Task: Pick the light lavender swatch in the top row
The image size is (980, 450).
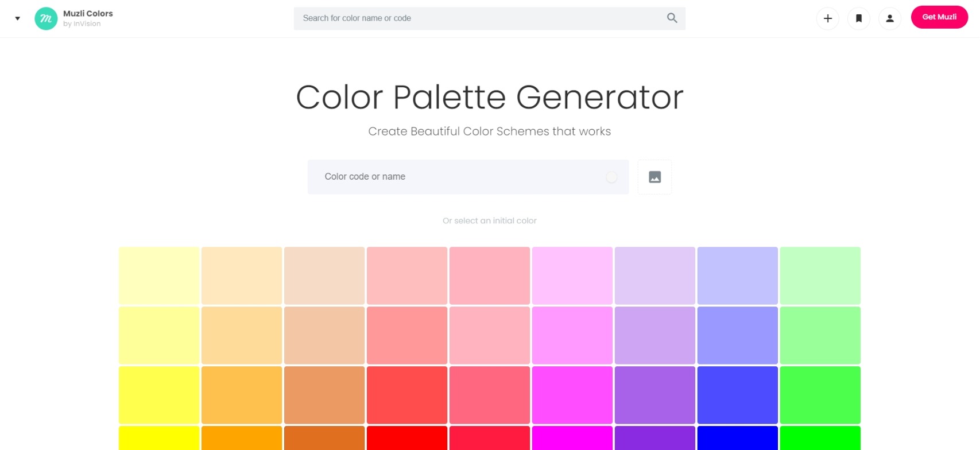Action: click(x=654, y=275)
